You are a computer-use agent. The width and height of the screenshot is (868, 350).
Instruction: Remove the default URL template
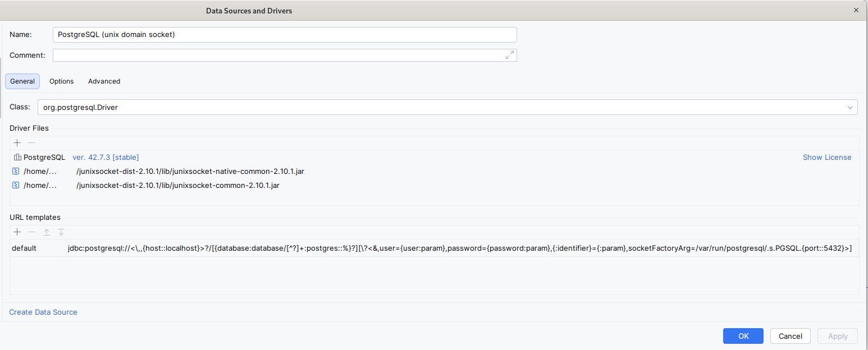31,232
